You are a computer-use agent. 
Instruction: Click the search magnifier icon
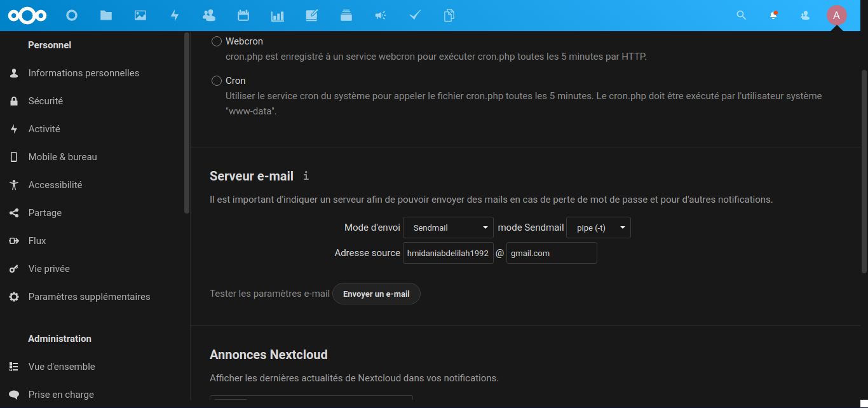(x=741, y=15)
